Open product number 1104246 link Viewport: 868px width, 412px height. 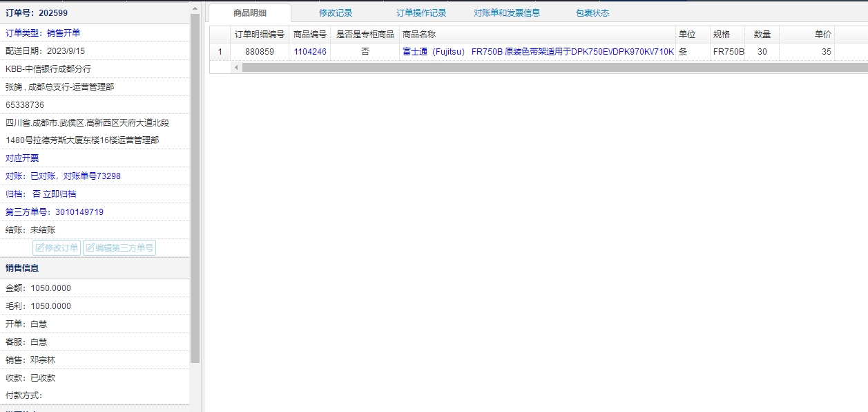(x=310, y=51)
